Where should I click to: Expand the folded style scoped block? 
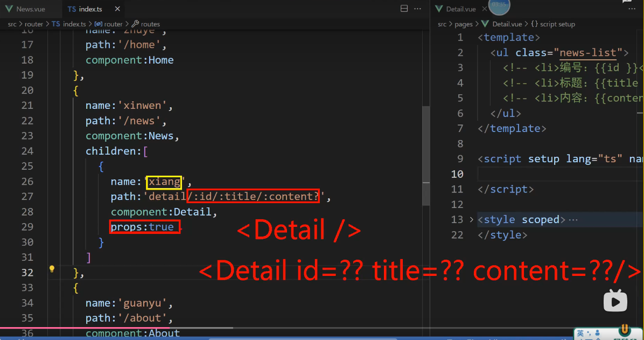coord(472,219)
